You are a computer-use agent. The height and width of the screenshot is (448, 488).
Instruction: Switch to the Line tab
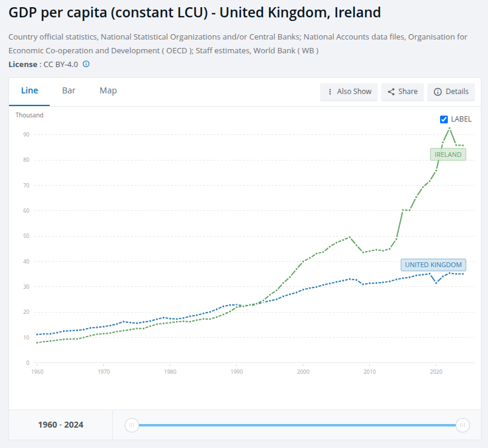[x=29, y=90]
